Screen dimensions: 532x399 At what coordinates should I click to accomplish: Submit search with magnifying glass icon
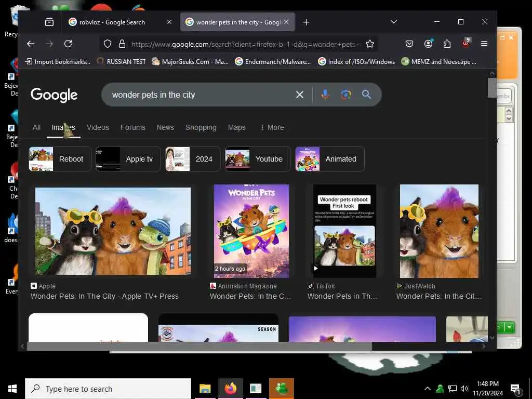pyautogui.click(x=366, y=95)
